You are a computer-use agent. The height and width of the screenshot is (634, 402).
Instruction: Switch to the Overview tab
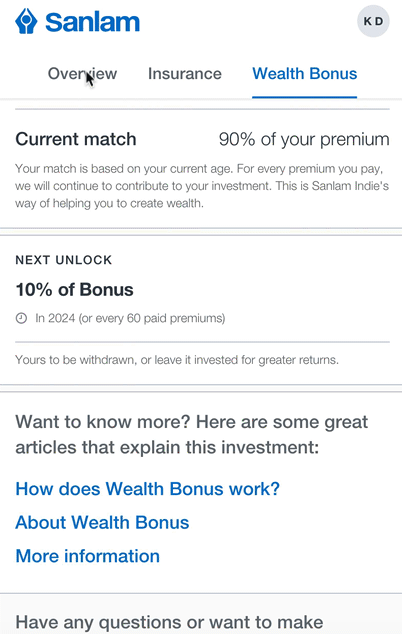[x=82, y=74]
